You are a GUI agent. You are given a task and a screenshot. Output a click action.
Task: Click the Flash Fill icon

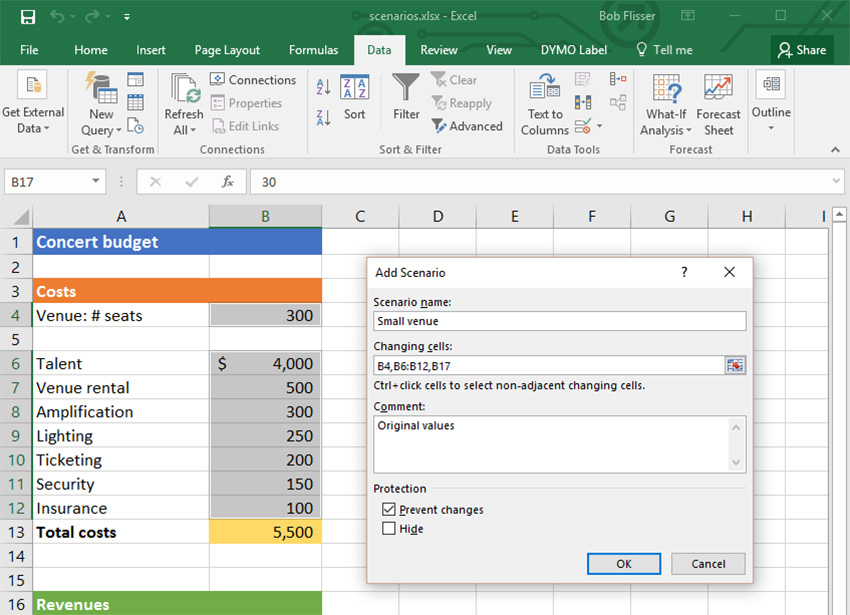coord(583,79)
